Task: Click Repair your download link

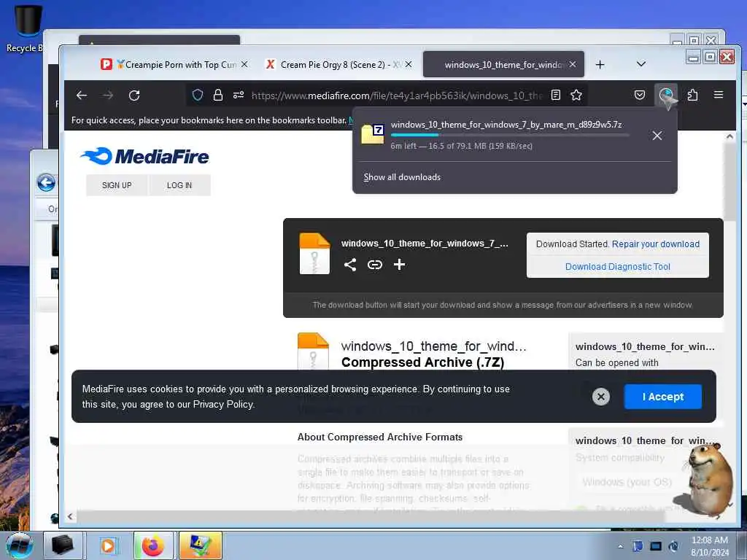Action: (x=656, y=244)
